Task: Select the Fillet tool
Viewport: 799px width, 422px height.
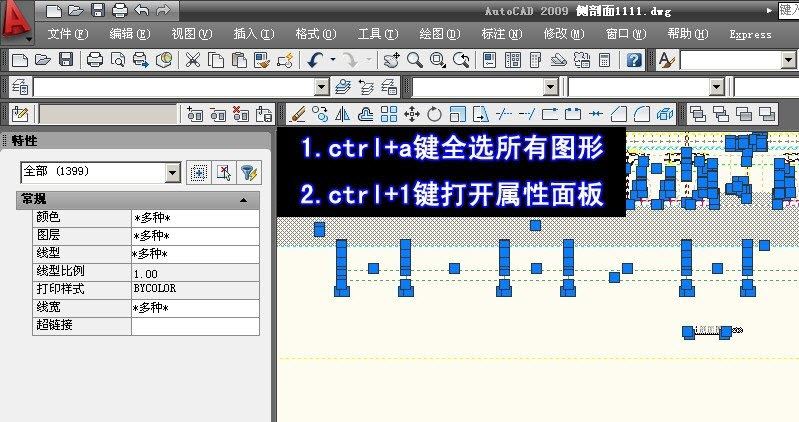Action: [x=642, y=114]
